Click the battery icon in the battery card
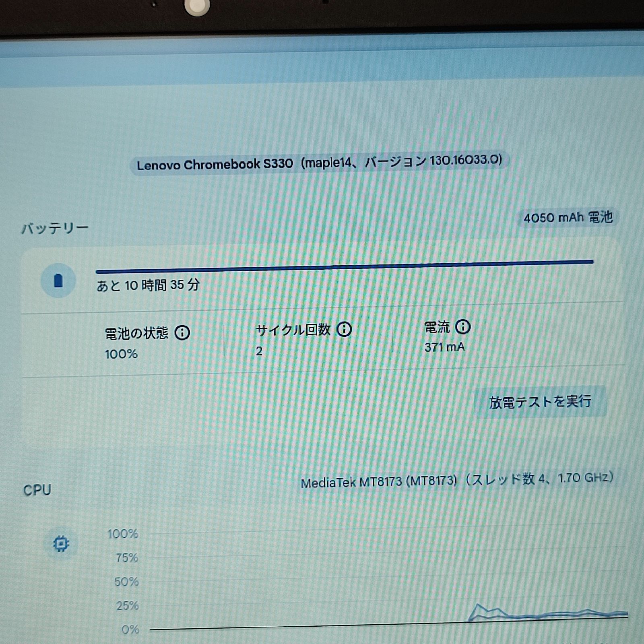This screenshot has width=644, height=644. (58, 281)
